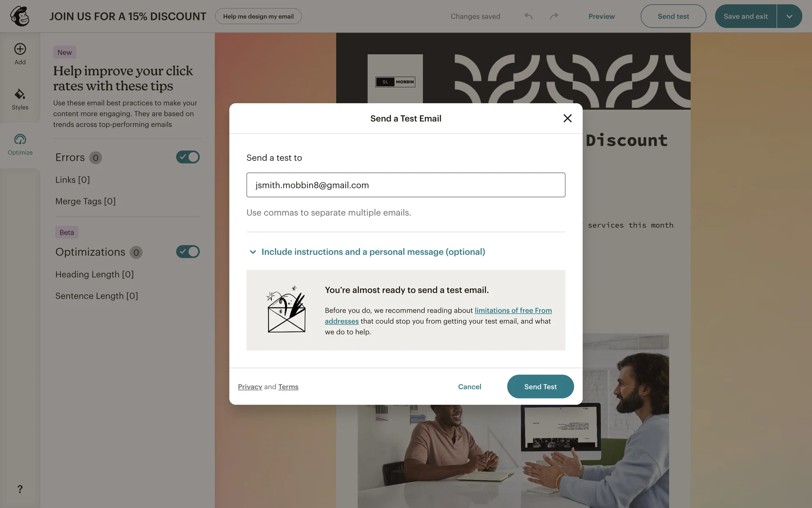Close the Send a Test Email dialog
The width and height of the screenshot is (812, 508).
coord(568,119)
